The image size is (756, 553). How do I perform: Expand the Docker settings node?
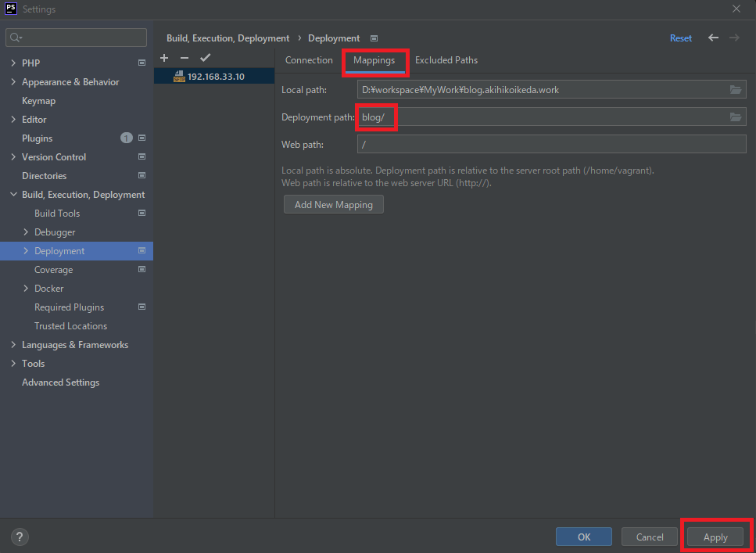pos(26,289)
